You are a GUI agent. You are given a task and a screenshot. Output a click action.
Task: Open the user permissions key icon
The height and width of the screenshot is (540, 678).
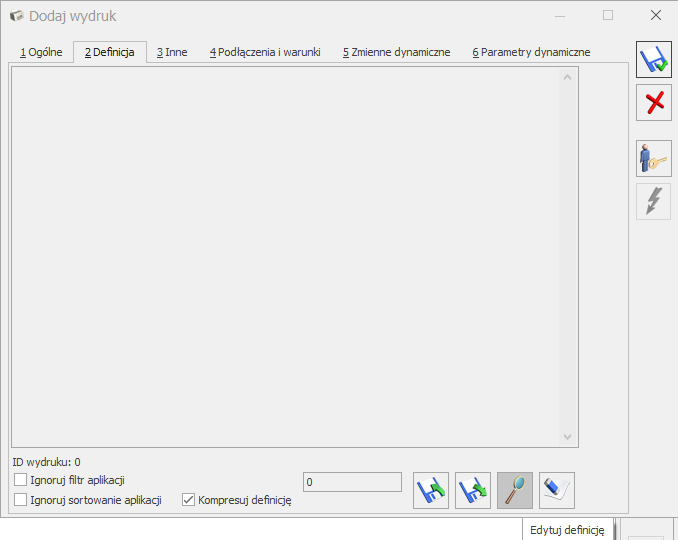tap(653, 158)
